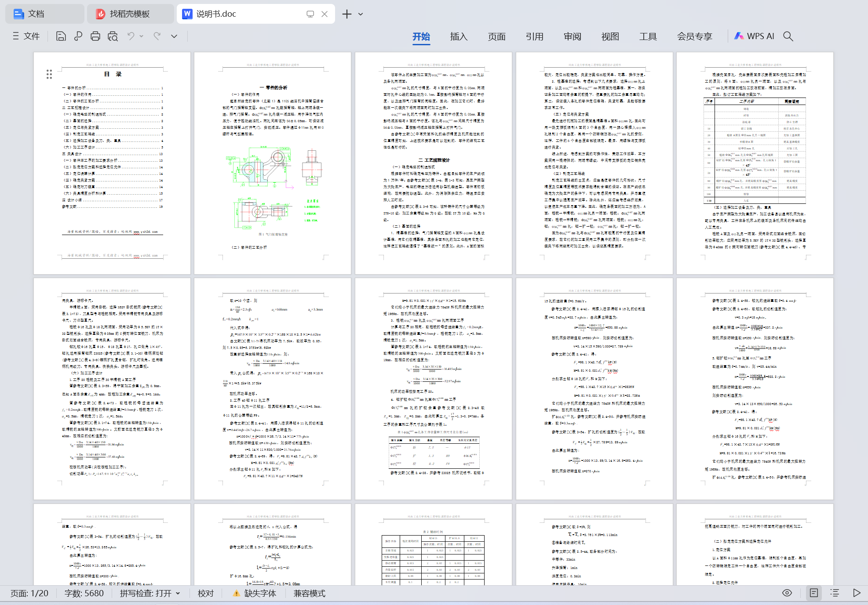This screenshot has height=605, width=868.
Task: Expand the new tab dropdown arrow
Action: [361, 14]
